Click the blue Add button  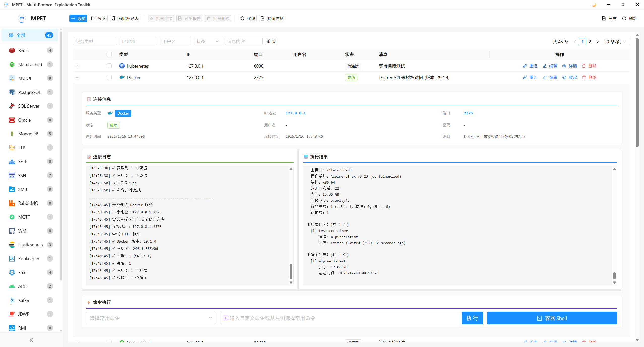[x=78, y=18]
